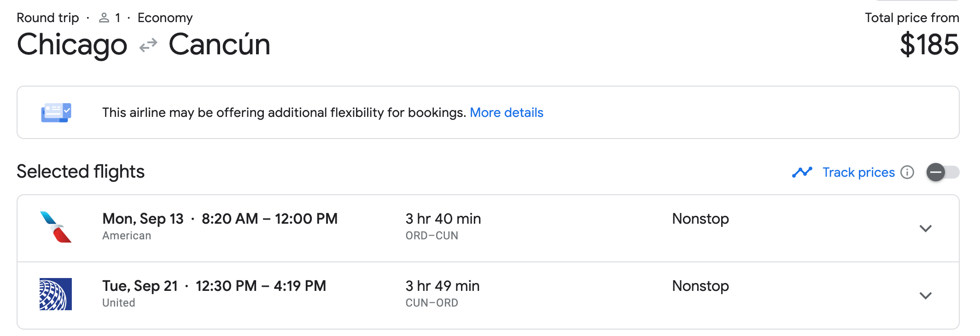Click the Round trip label
This screenshot has width=980, height=336.
point(48,18)
